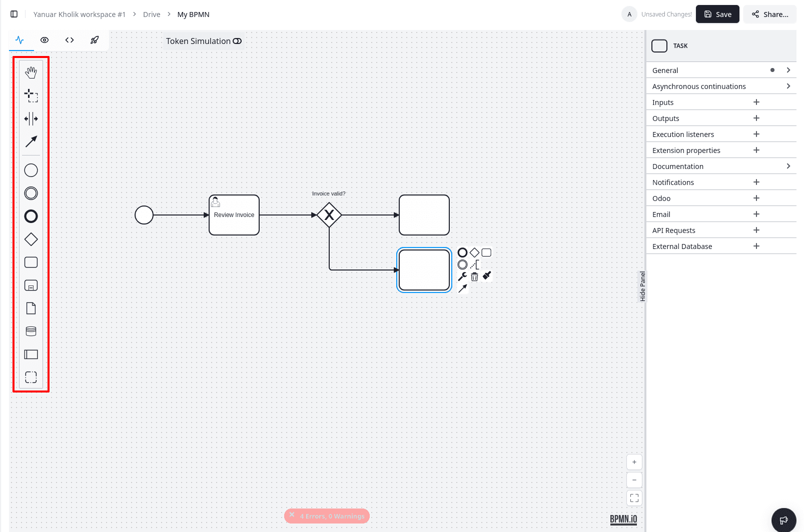Toggle Token Simulation mode

point(237,41)
